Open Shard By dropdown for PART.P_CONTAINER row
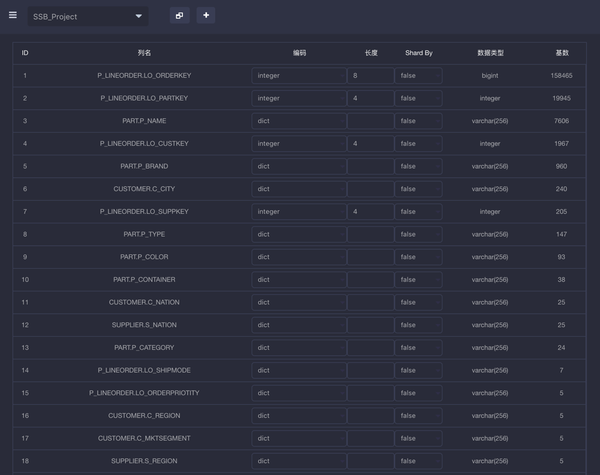Image resolution: width=600 pixels, height=475 pixels. pos(419,280)
